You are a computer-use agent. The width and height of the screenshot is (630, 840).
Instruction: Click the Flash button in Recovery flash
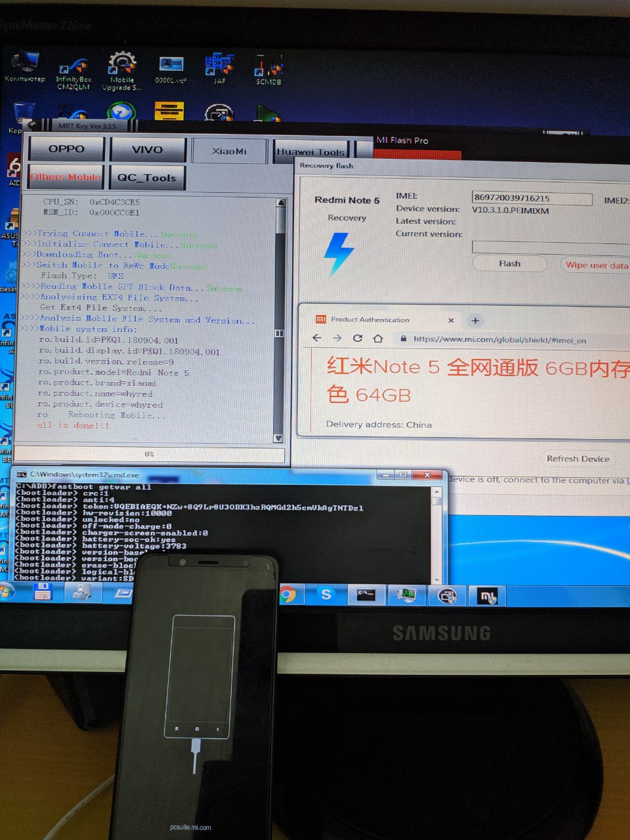[510, 264]
